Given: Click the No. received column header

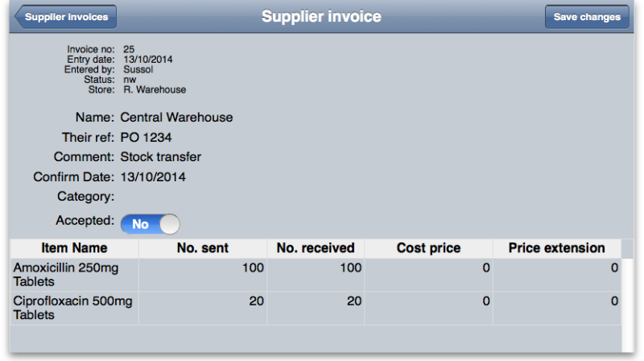Looking at the screenshot, I should [x=315, y=248].
